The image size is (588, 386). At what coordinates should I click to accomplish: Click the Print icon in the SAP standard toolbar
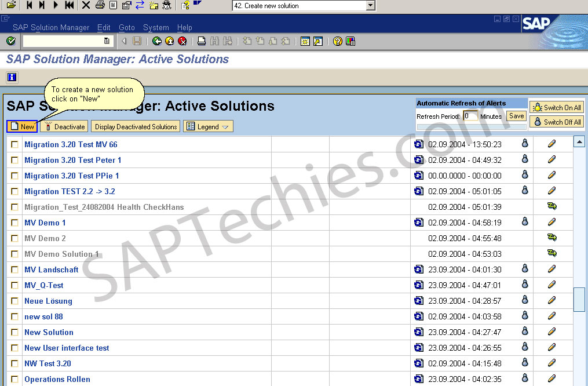point(202,41)
